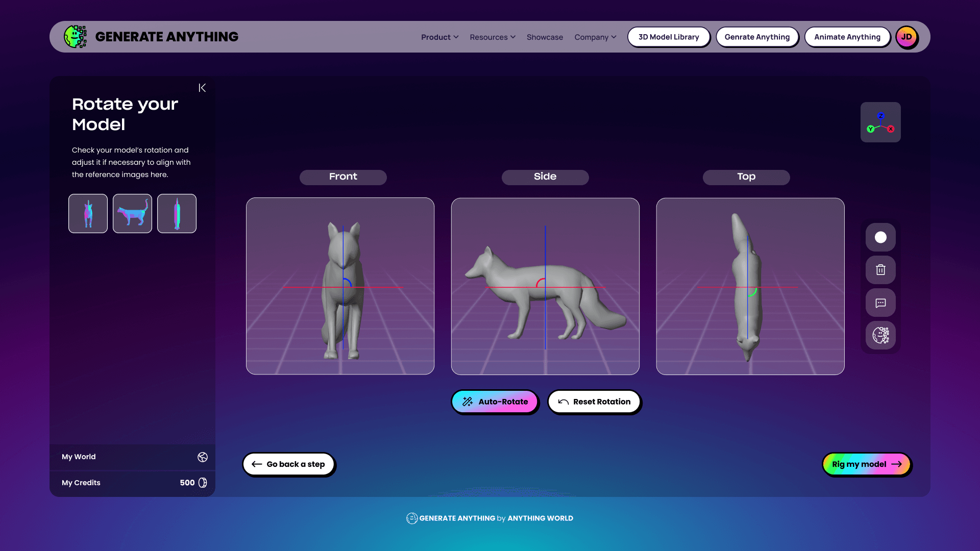The image size is (980, 551).
Task: Open the Showcase menu item
Action: (545, 37)
